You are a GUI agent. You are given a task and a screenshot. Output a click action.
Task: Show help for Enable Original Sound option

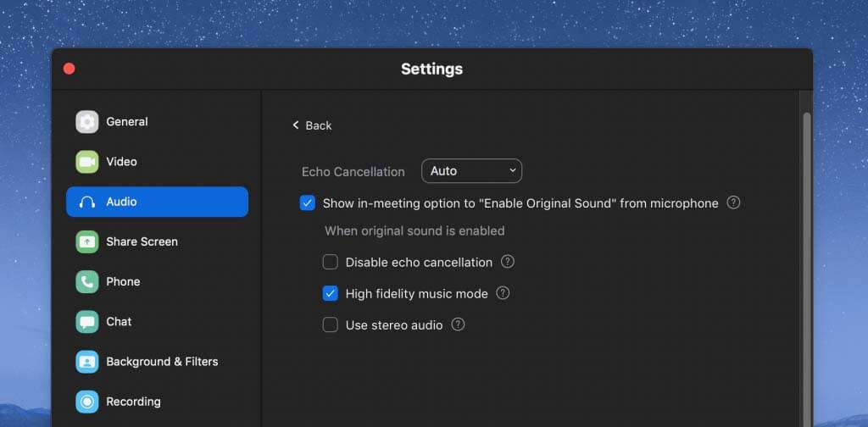733,202
